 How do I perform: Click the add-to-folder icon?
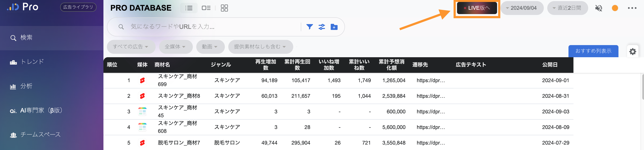334,27
